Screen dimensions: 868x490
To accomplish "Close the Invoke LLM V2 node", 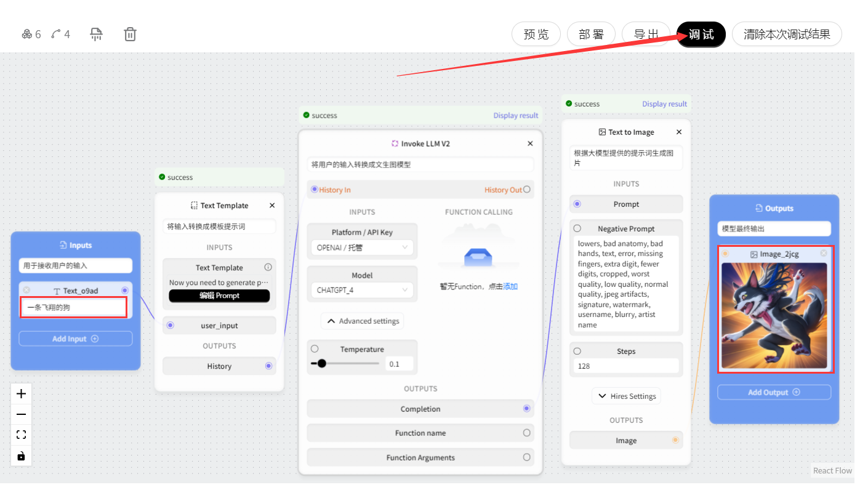I will pos(530,143).
